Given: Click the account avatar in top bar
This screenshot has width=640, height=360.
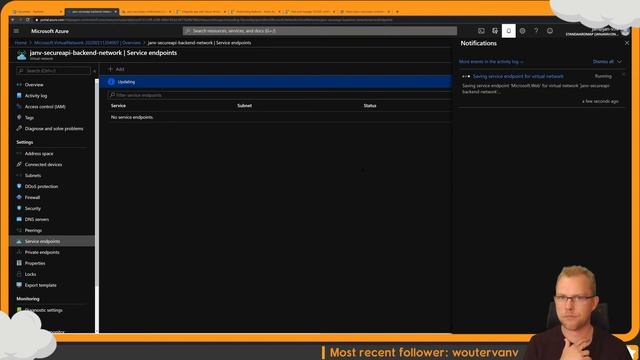Looking at the screenshot, I should tap(625, 31).
